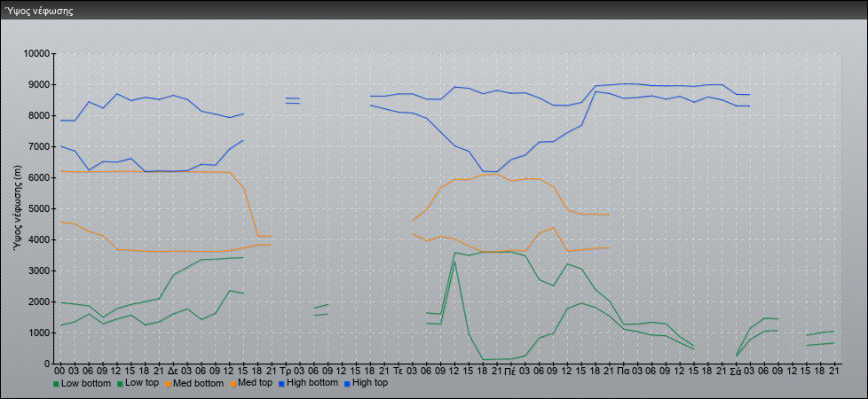Click the blue swatch beside "High top"
The image size is (868, 399).
click(347, 384)
